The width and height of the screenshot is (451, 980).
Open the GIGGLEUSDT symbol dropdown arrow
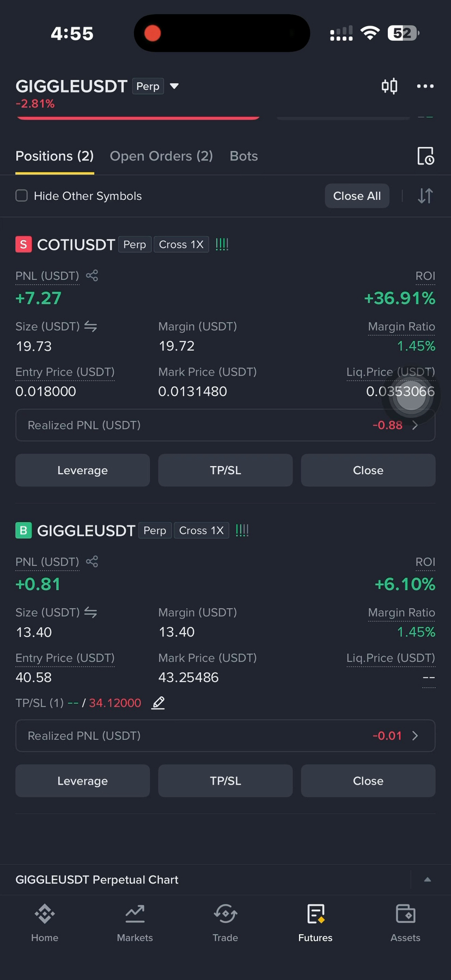(x=174, y=86)
